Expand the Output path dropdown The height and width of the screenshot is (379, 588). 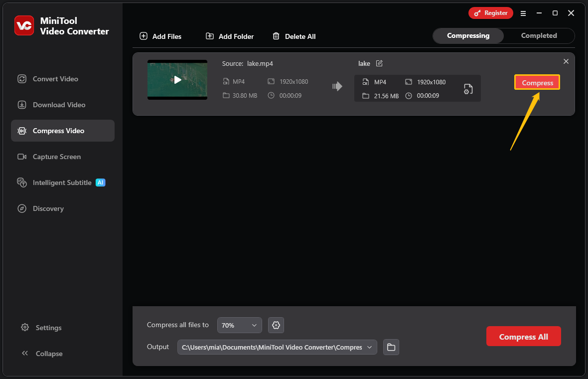pyautogui.click(x=369, y=347)
